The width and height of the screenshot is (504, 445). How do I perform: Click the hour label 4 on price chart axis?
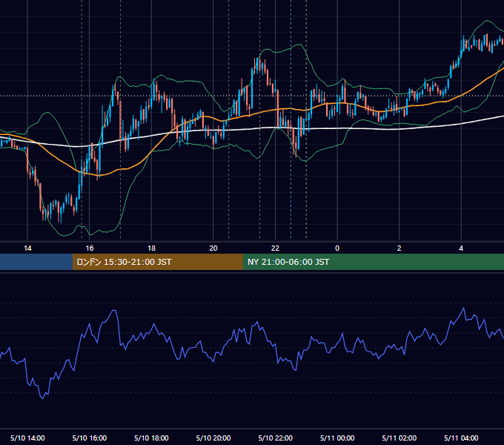coord(461,248)
